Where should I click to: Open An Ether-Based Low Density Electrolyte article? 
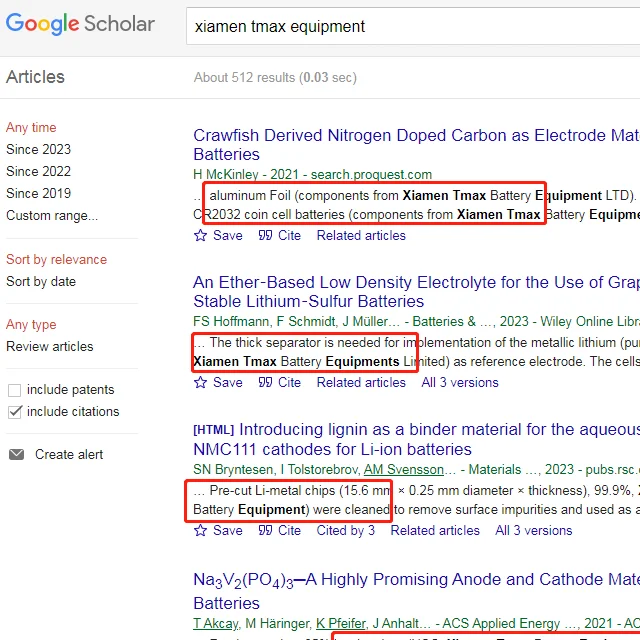pyautogui.click(x=416, y=292)
